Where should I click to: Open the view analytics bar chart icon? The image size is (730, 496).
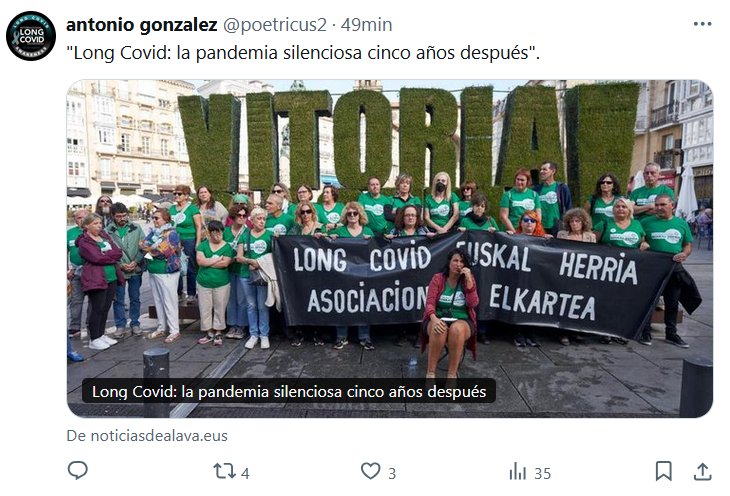coord(517,471)
